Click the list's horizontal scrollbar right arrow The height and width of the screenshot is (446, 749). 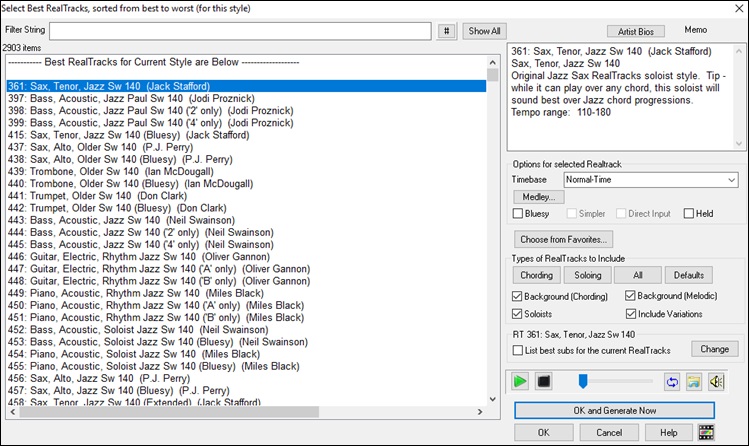480,412
